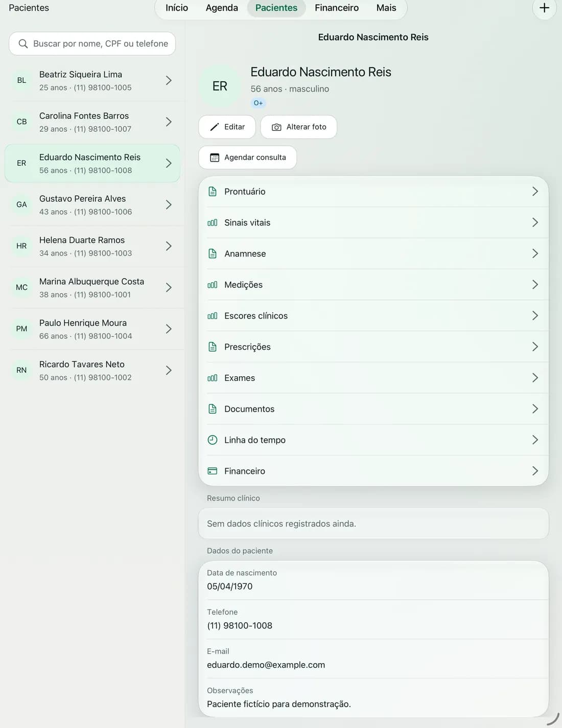This screenshot has width=562, height=728.
Task: Click the BL avatar for Beatriz
Action: (x=21, y=80)
